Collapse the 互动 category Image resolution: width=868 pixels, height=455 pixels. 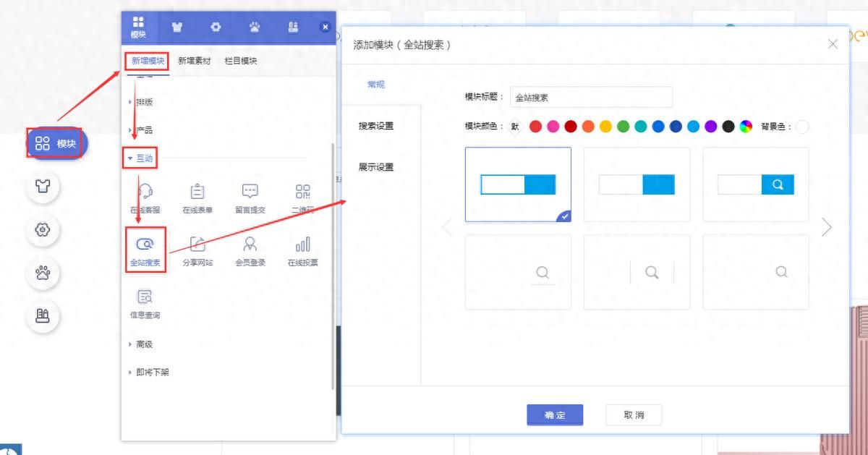[144, 158]
